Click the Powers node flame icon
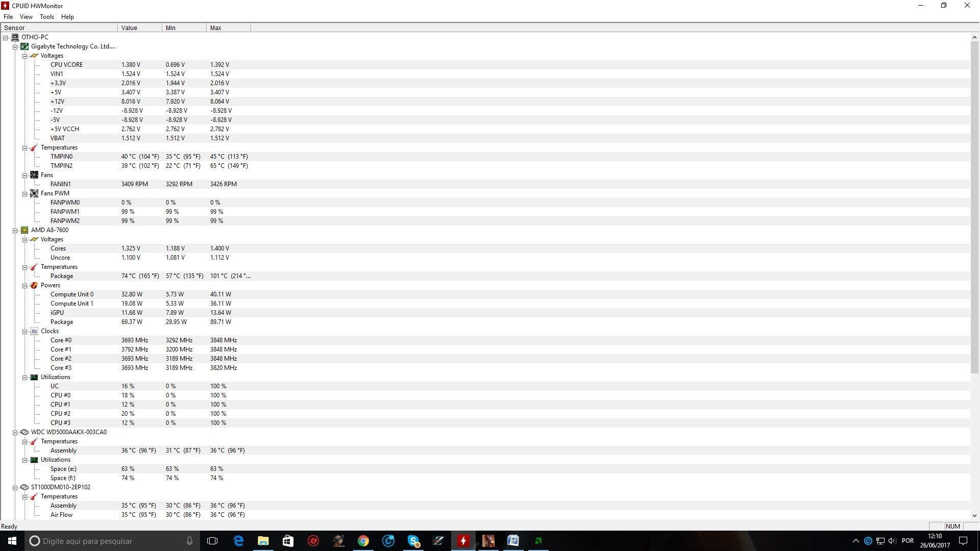 pos(34,285)
